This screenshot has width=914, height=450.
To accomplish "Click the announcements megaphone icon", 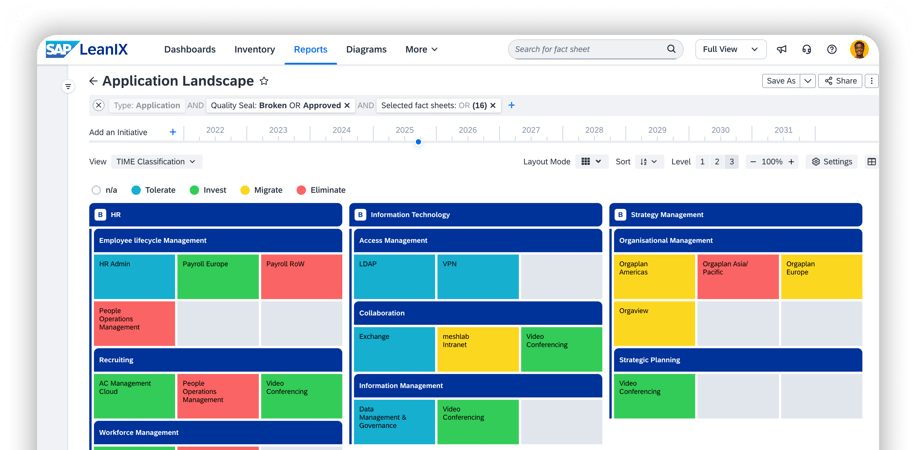I will [x=782, y=49].
